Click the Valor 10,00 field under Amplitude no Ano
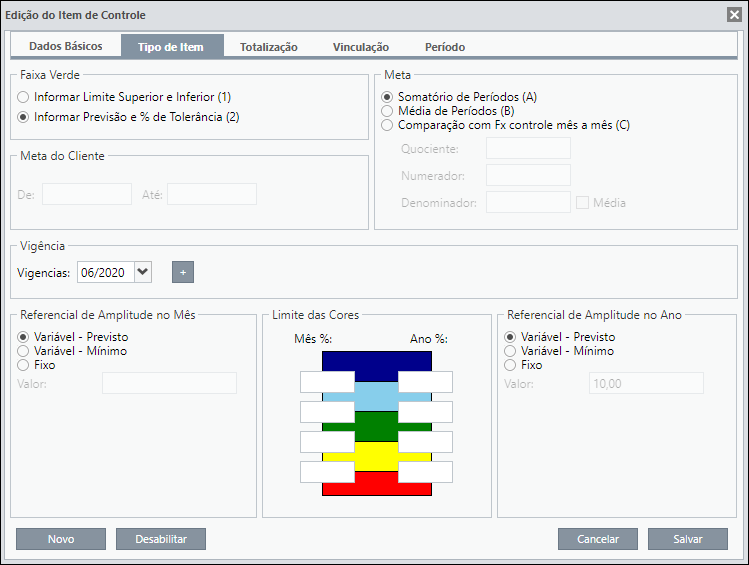This screenshot has width=749, height=565. [646, 383]
